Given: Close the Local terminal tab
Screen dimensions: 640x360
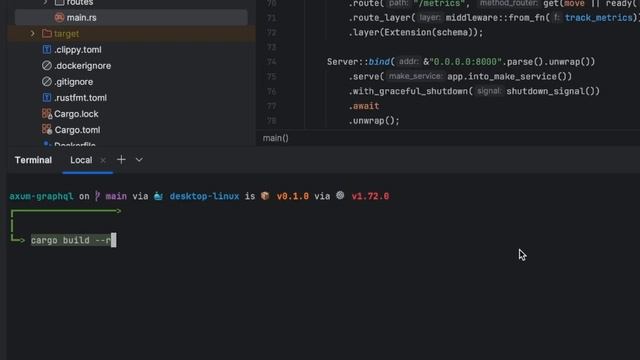Looking at the screenshot, I should (x=103, y=160).
